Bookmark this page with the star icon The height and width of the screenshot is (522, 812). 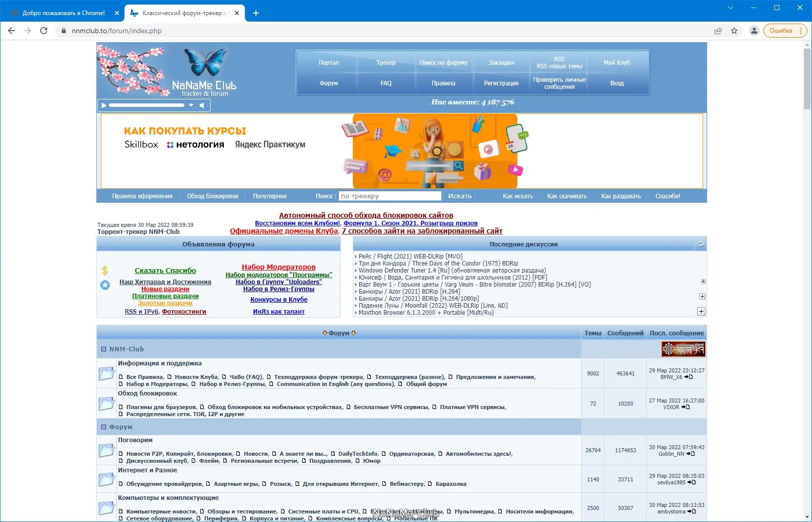point(734,31)
